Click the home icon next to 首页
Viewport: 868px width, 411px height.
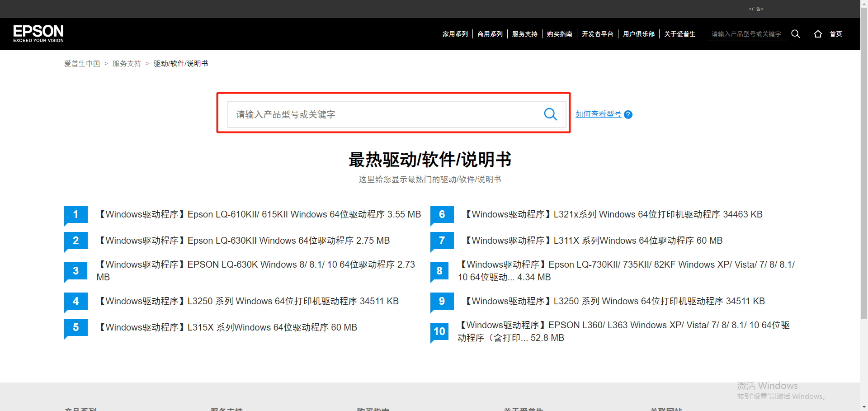coord(818,34)
